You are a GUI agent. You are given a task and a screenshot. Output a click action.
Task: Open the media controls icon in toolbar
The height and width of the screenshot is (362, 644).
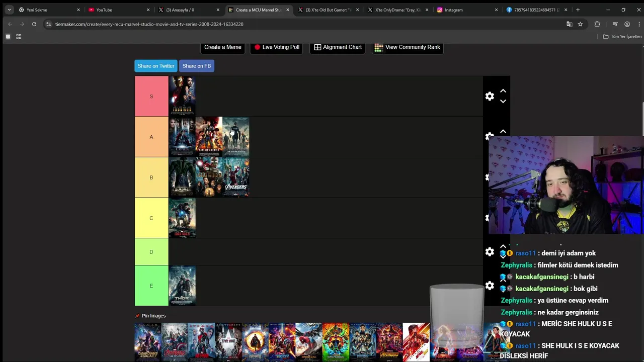click(x=615, y=24)
